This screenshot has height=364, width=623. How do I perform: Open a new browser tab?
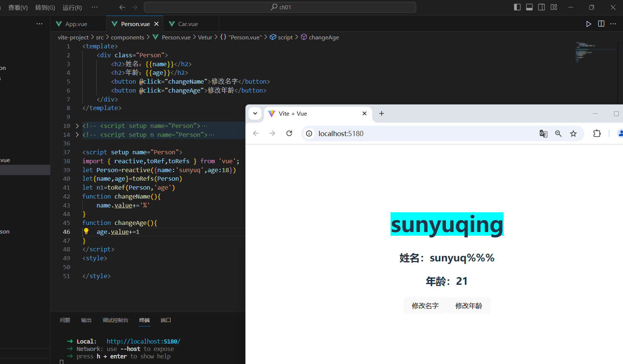tap(382, 113)
